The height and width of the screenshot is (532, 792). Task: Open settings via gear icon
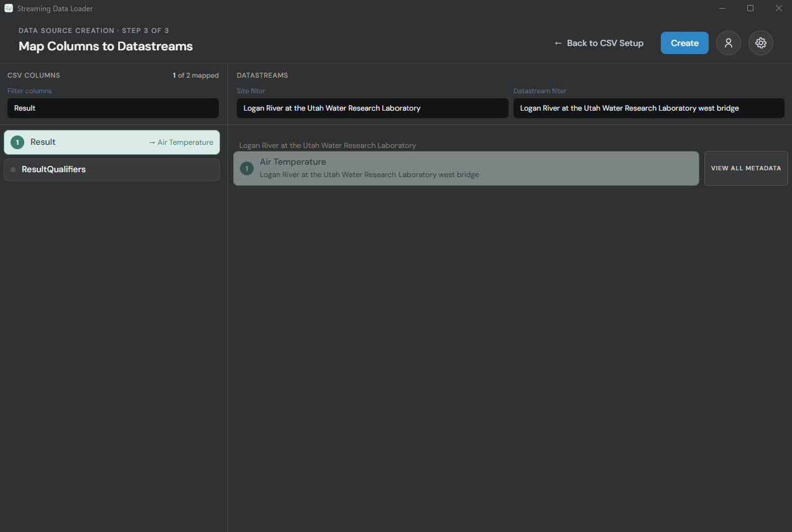(760, 43)
